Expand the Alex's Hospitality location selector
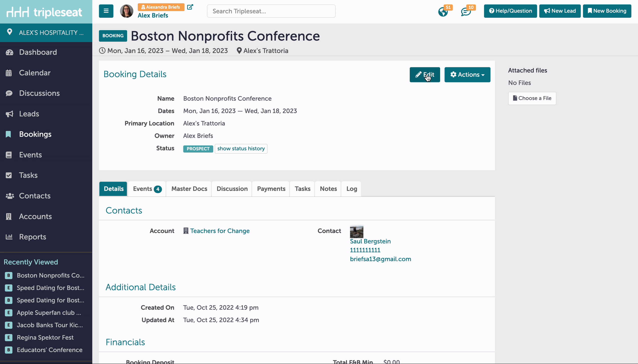Viewport: 638px width, 364px height. click(x=46, y=33)
